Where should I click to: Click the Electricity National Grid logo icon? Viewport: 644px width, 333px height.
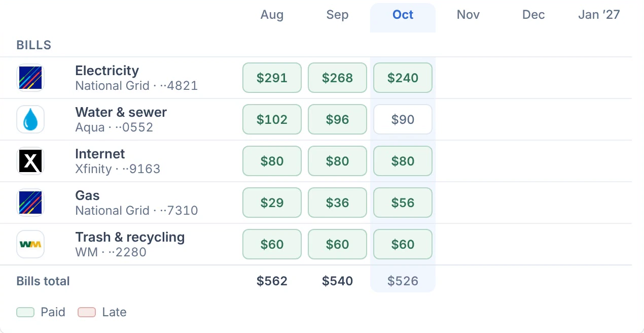30,78
